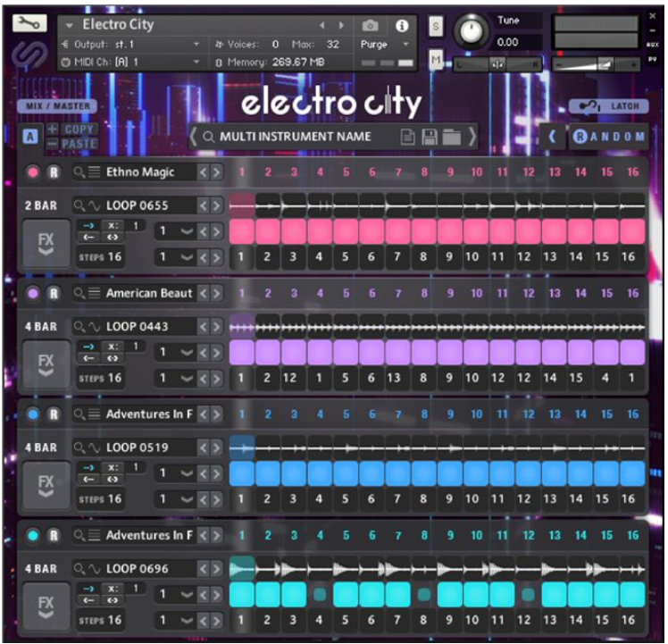
Task: Click the RANDOM button
Action: (x=608, y=137)
